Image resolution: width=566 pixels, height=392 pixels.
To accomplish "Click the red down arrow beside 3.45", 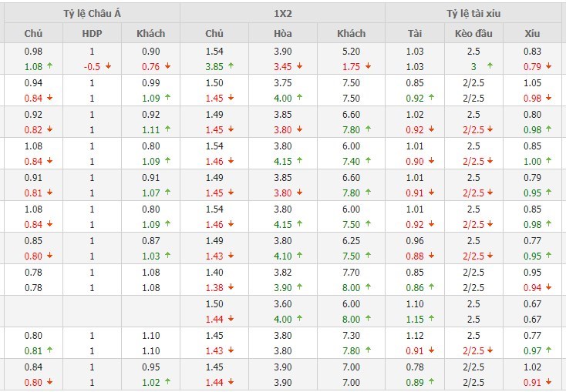I will click(300, 66).
